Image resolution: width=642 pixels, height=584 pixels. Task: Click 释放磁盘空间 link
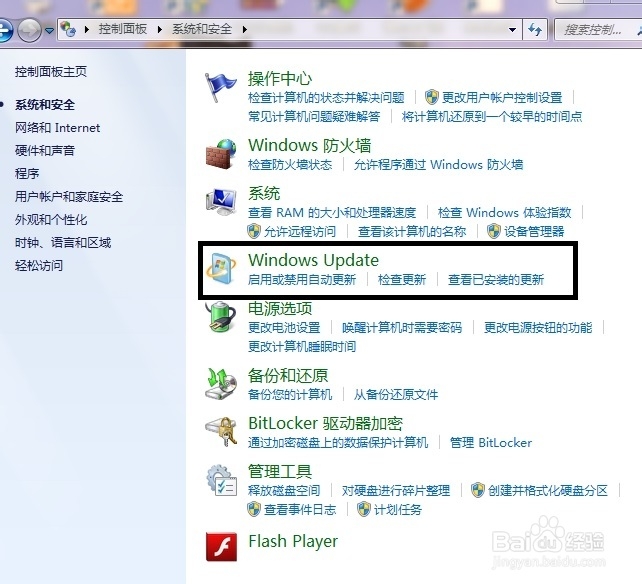click(x=284, y=491)
